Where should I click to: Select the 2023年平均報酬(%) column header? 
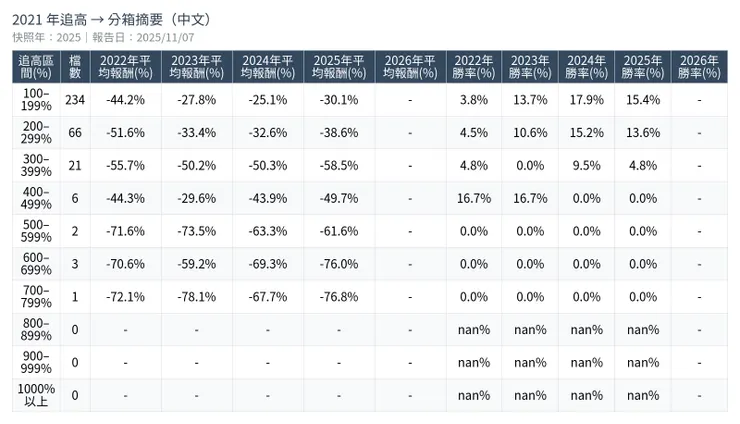(x=197, y=67)
